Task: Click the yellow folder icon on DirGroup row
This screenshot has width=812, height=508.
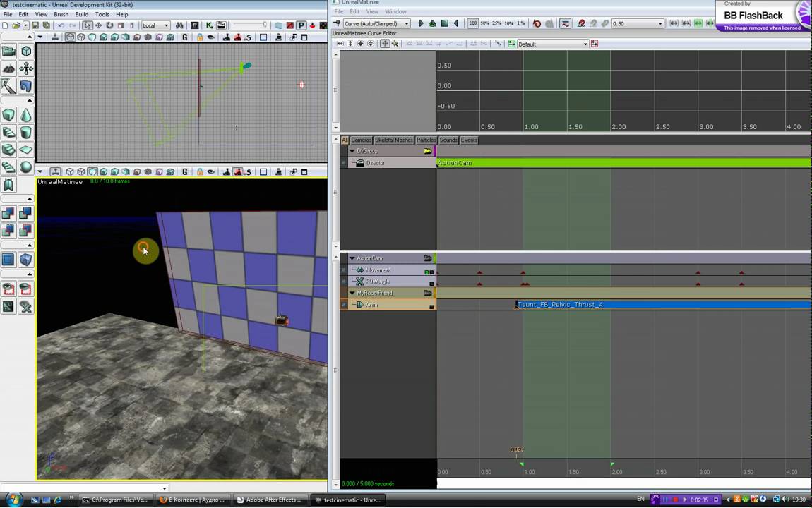Action: (x=427, y=151)
